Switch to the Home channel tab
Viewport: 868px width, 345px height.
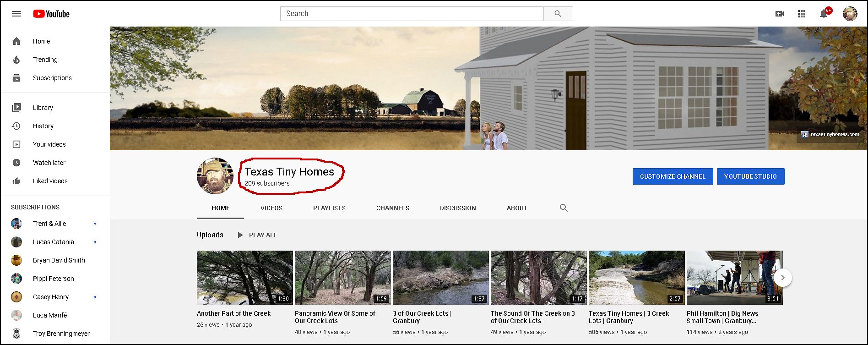click(221, 208)
